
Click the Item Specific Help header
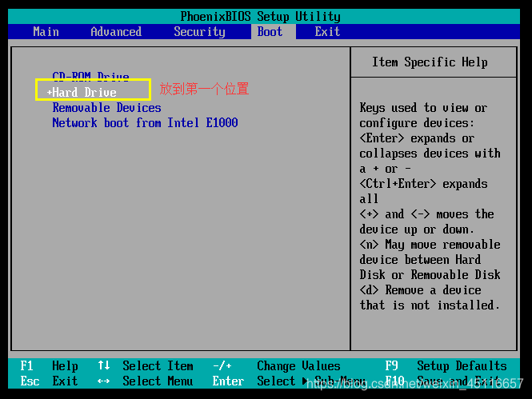point(430,62)
